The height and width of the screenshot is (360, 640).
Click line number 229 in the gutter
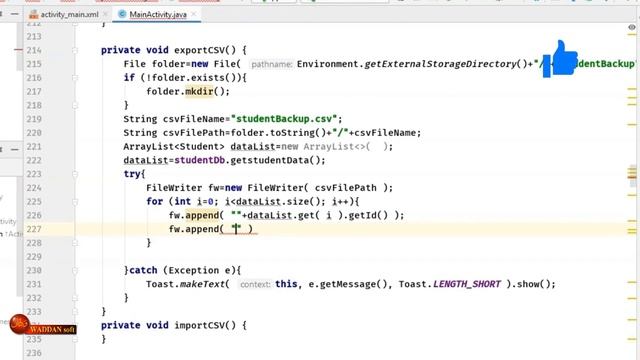pyautogui.click(x=34, y=257)
